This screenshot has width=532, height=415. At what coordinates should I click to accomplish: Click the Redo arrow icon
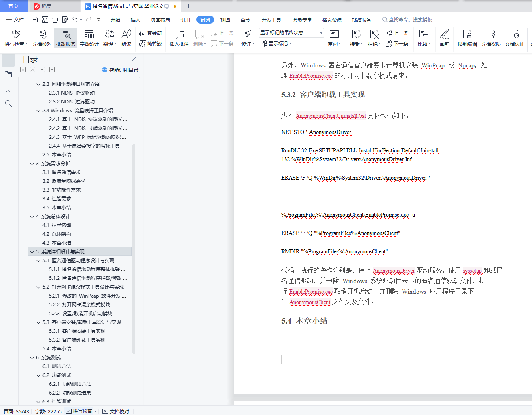(89, 20)
